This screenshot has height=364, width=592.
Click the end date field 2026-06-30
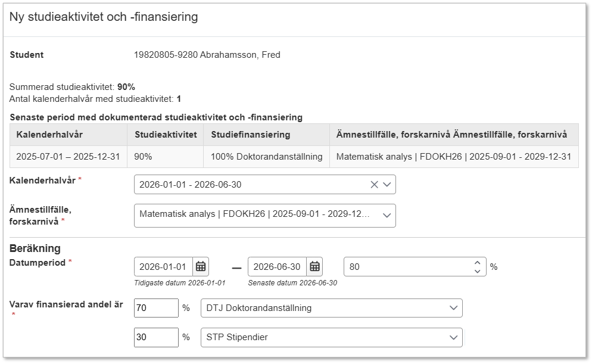coord(277,266)
